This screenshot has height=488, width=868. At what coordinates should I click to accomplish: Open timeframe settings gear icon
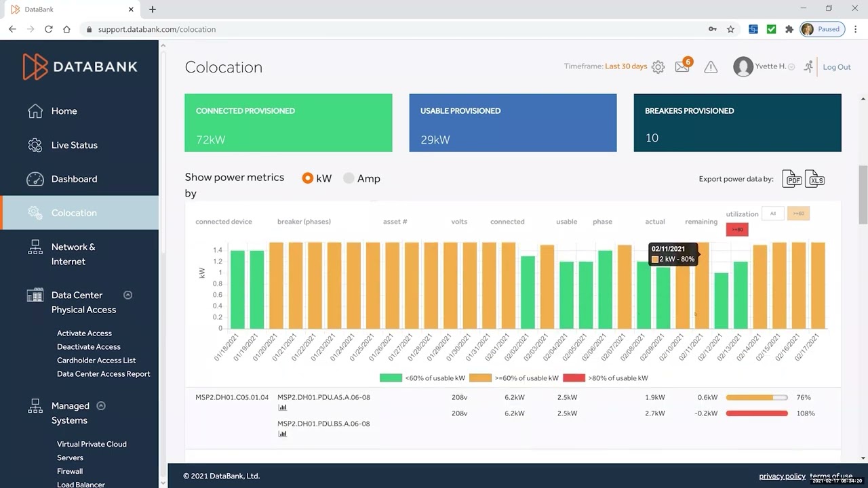[658, 67]
